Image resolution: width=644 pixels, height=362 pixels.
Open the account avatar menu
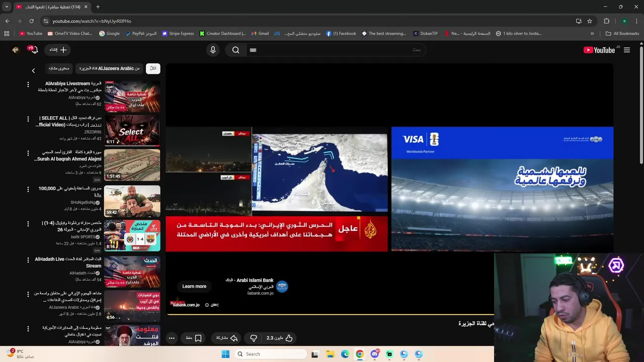point(15,50)
